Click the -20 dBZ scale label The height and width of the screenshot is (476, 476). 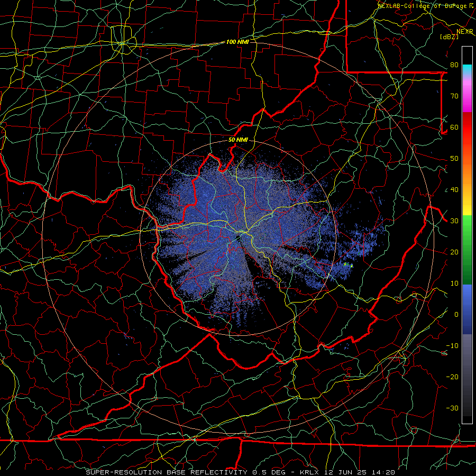click(452, 377)
